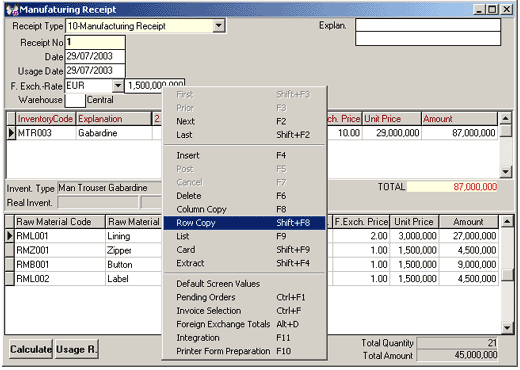Click the Total Amount 45,000,000 field

457,355
